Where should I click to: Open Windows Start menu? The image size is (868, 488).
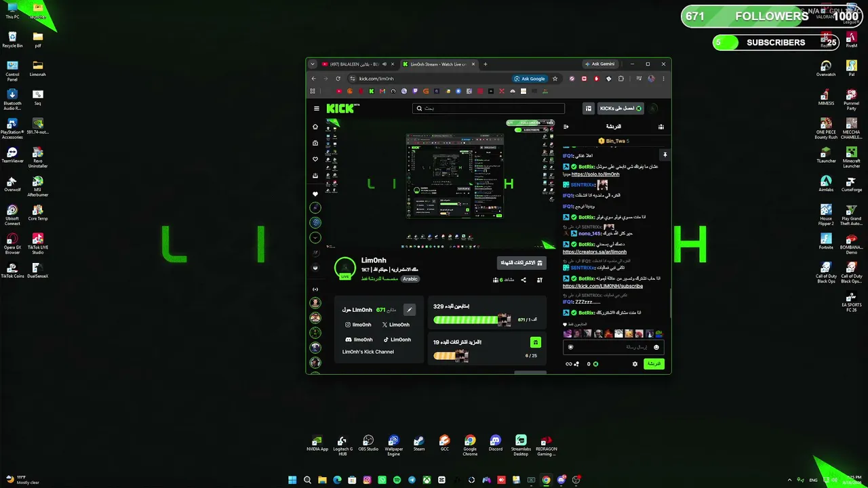click(292, 480)
